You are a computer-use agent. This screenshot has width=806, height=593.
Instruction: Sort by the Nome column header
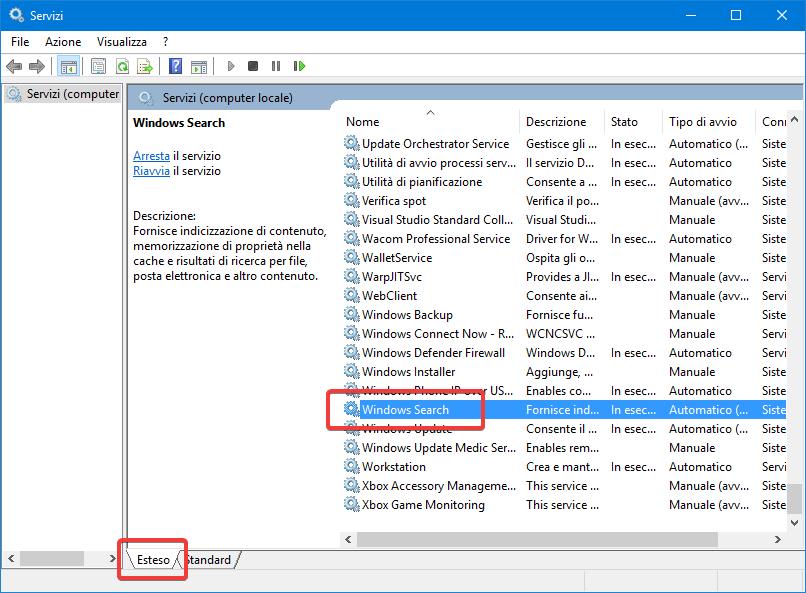tap(430, 122)
